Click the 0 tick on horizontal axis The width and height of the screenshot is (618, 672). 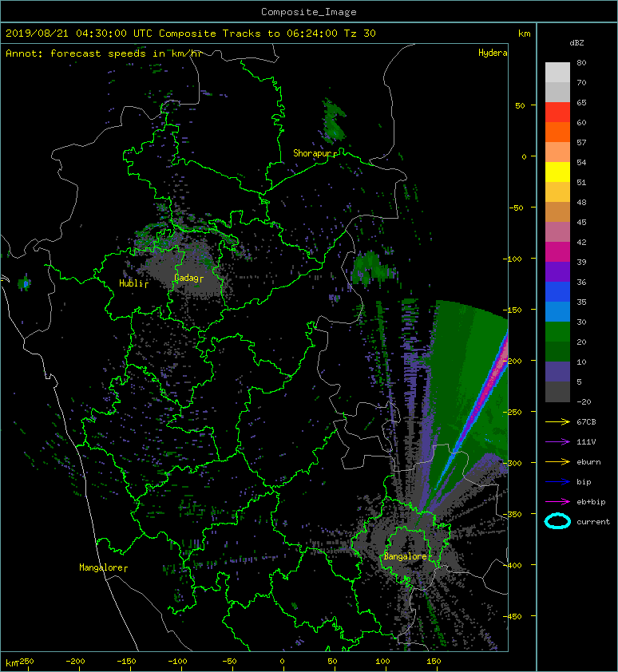pos(282,662)
